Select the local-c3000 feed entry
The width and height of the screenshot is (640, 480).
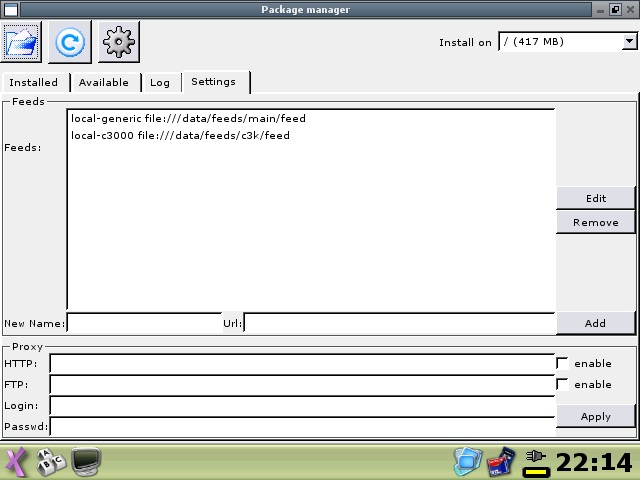tap(180, 135)
